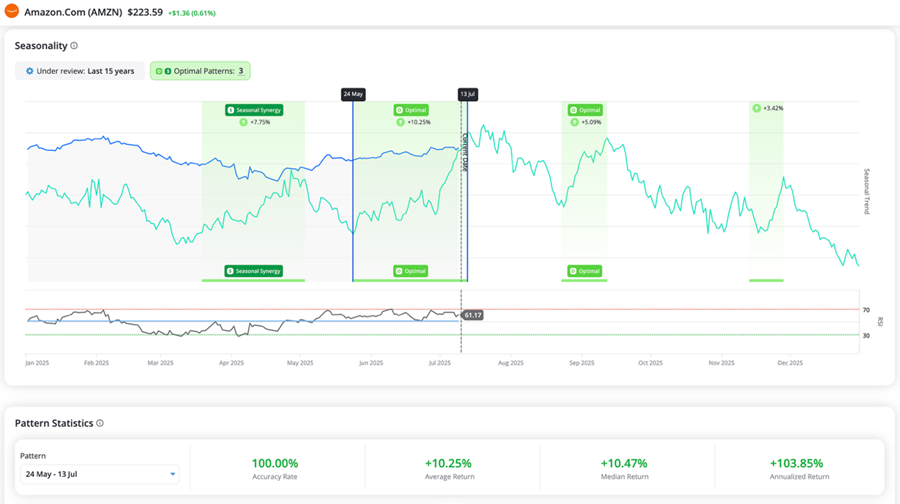The image size is (900, 504).
Task: Toggle the top Seasonal Synergy pattern badge
Action: pos(254,109)
